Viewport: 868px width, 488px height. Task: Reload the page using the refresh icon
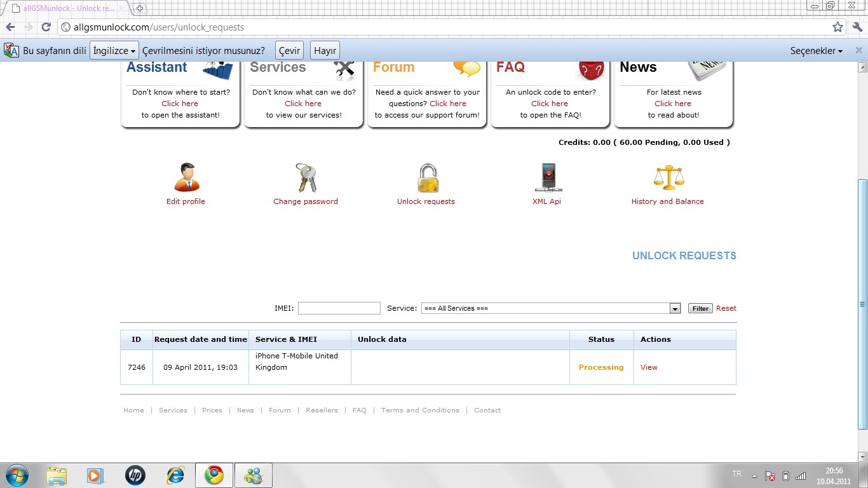pyautogui.click(x=46, y=27)
